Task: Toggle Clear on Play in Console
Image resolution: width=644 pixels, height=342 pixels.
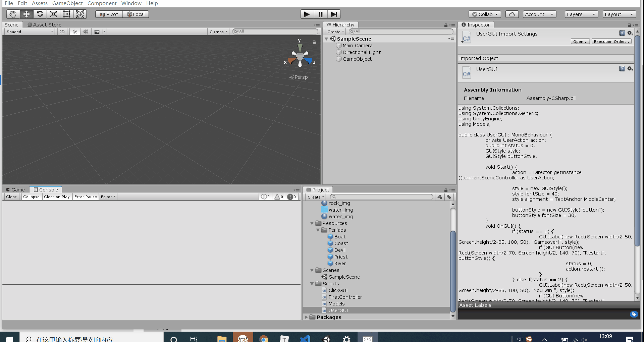Action: click(x=57, y=197)
